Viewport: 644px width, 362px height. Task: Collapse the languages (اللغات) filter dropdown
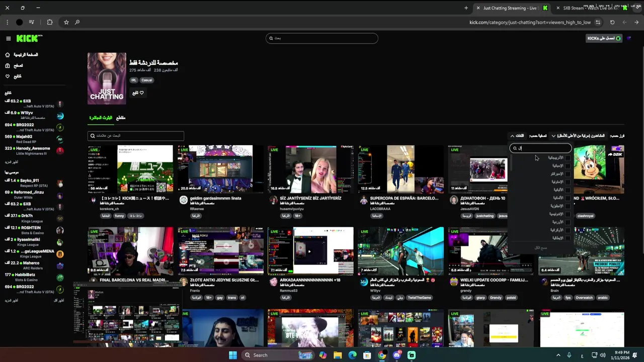click(x=517, y=136)
